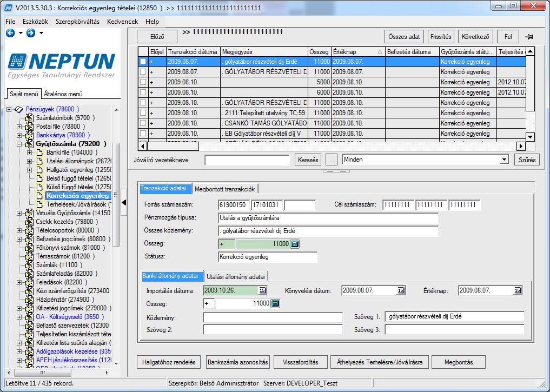Select checkbox for 'CSANKÓ TAMÁS GÓLYATÁBO' row
Viewport: 550px width, 392px height.
(143, 123)
